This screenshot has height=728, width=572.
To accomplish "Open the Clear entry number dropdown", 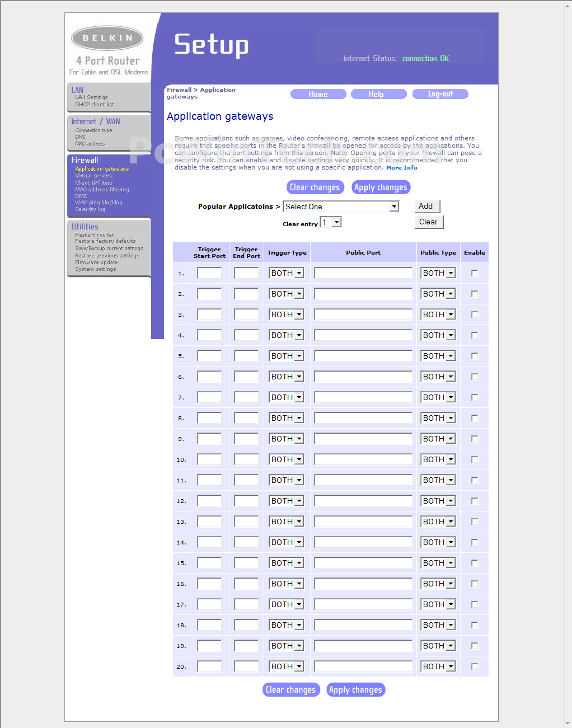I will tap(331, 222).
